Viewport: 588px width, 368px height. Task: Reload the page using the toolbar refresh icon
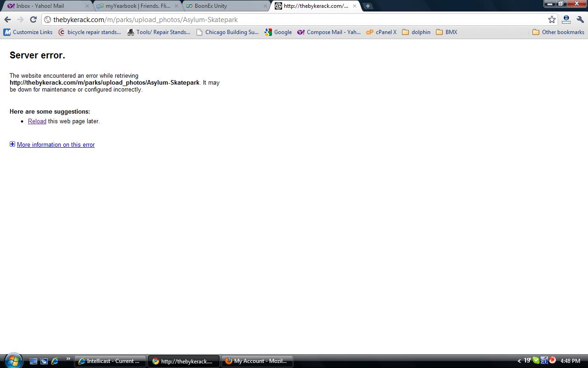point(33,19)
